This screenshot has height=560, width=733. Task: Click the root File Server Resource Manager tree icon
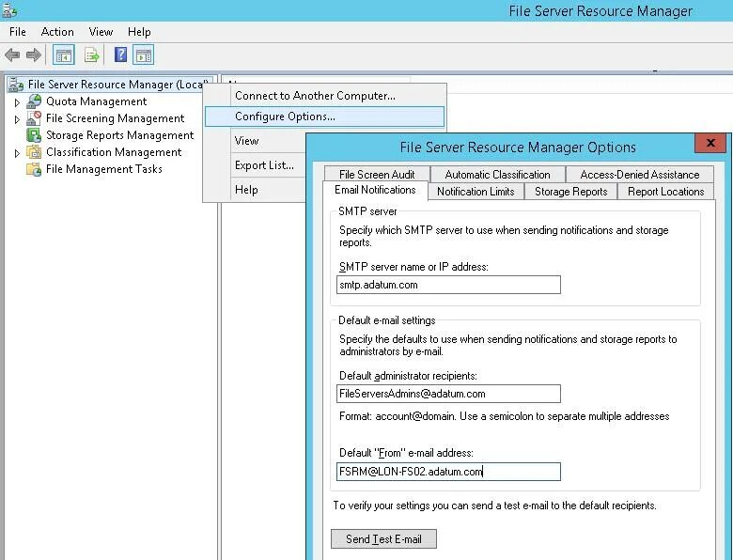coord(16,85)
